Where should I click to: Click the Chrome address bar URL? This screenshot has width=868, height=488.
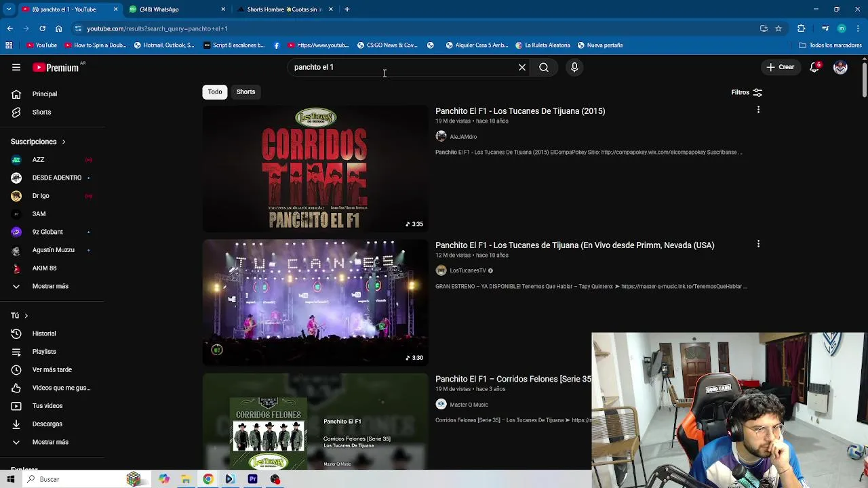(157, 28)
